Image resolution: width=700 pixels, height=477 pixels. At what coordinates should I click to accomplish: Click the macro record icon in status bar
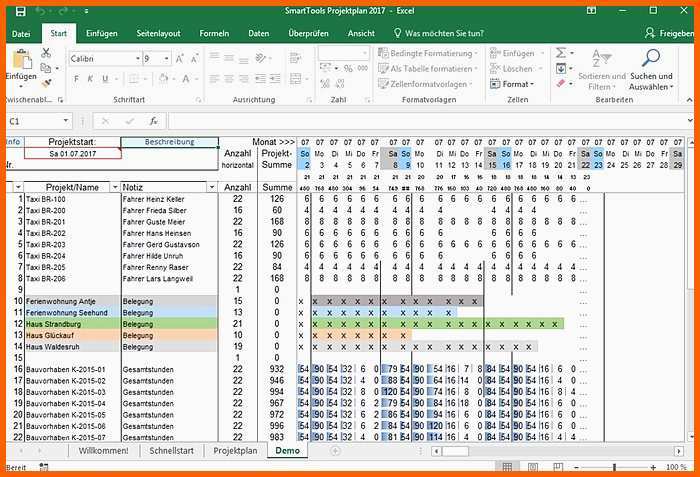43,467
